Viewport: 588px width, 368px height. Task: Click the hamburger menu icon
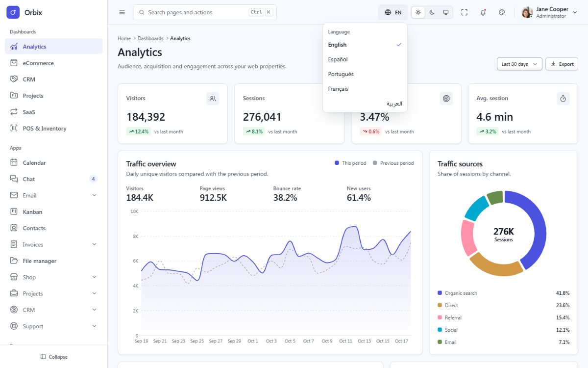pos(122,12)
